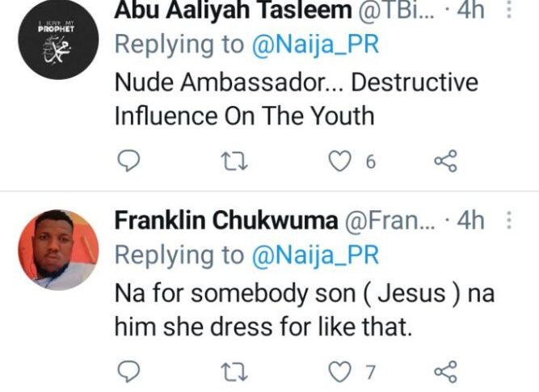Click the @Fran... username handle
This screenshot has width=539, height=392.
coord(392,221)
